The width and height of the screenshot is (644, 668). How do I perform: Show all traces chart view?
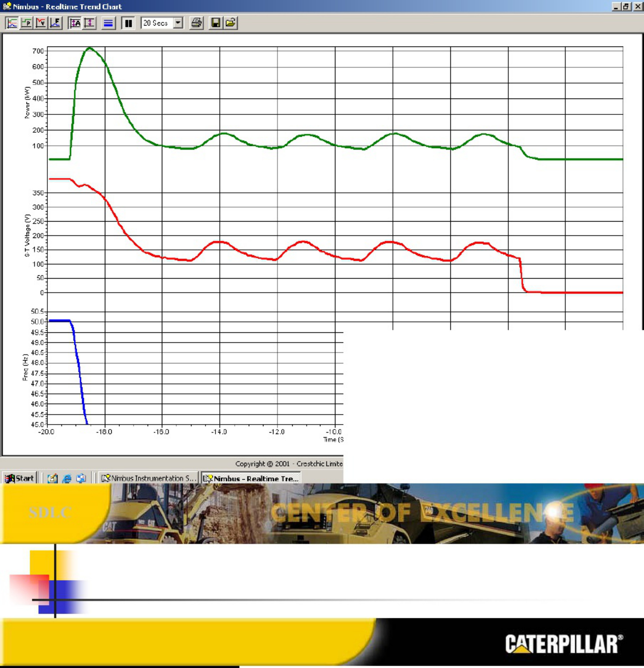point(12,23)
